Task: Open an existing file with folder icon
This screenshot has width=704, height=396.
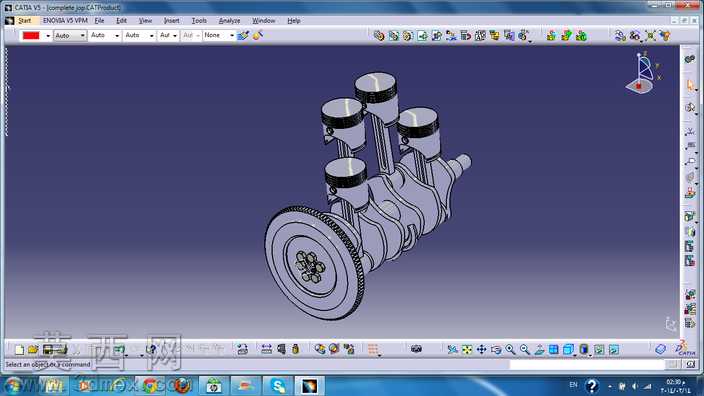Action: [x=33, y=349]
